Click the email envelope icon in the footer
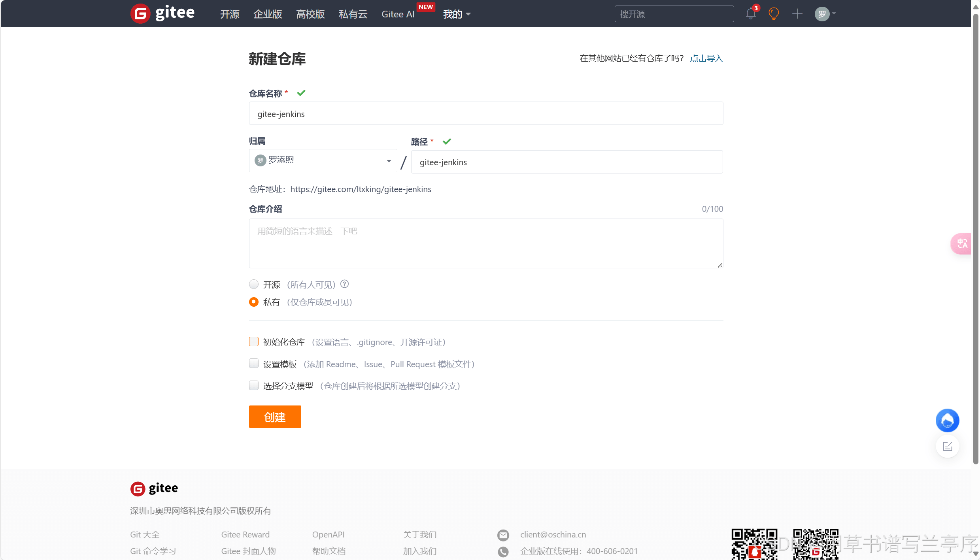 [503, 535]
